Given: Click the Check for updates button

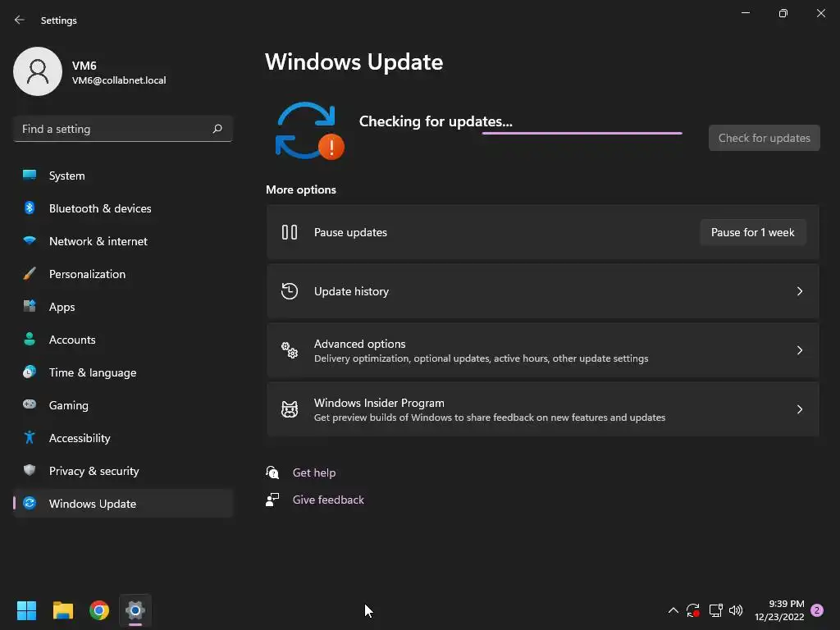Looking at the screenshot, I should click(764, 138).
